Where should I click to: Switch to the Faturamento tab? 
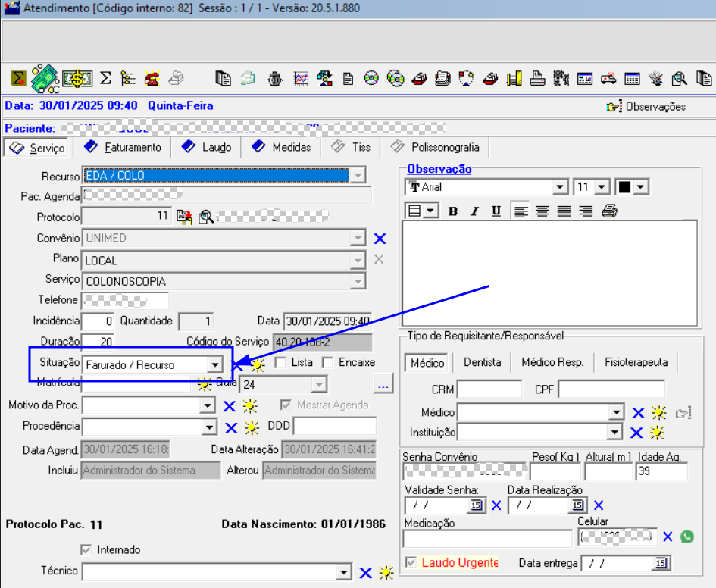[124, 148]
